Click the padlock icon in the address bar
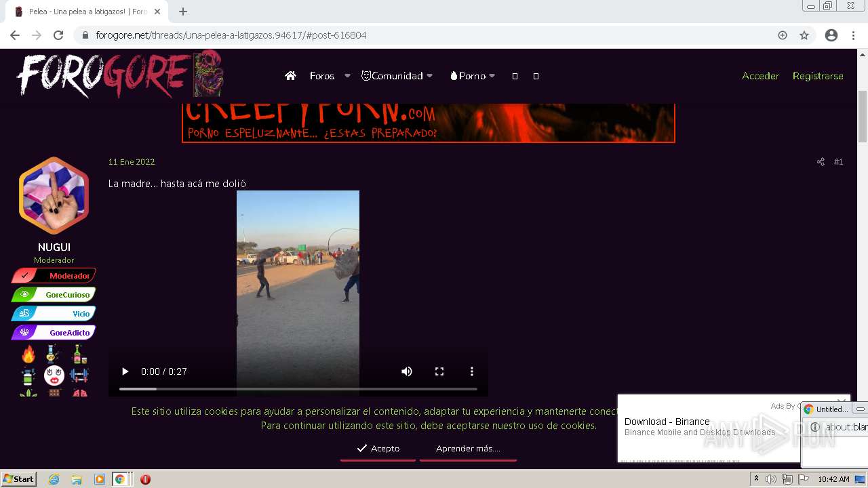The width and height of the screenshot is (868, 488). pos(85,35)
